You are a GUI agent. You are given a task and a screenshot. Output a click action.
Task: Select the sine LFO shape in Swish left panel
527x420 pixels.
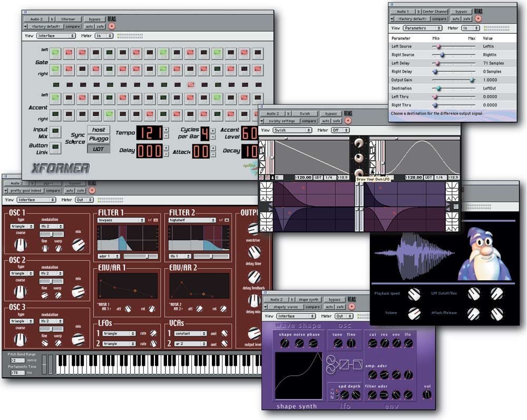pyautogui.click(x=262, y=144)
